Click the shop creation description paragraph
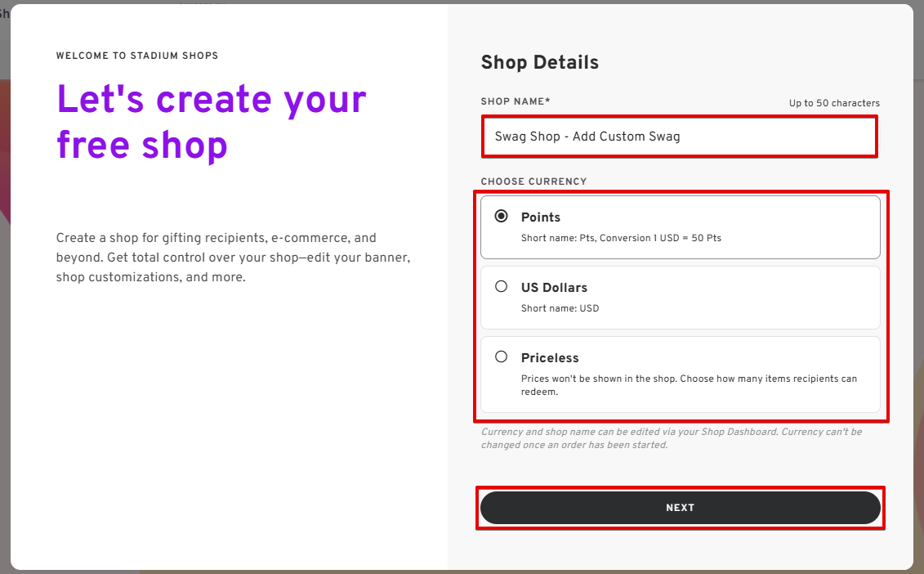This screenshot has width=924, height=574. click(x=233, y=258)
